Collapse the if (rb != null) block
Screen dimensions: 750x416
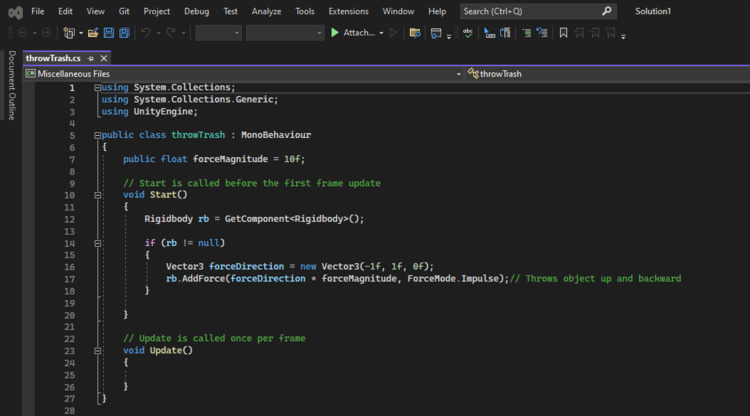tap(98, 243)
